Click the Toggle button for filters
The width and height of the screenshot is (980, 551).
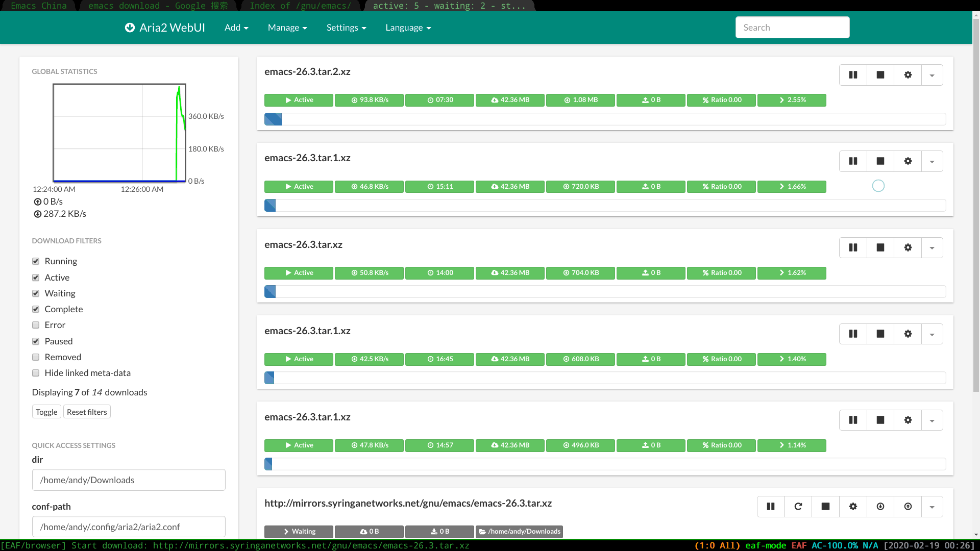(46, 412)
